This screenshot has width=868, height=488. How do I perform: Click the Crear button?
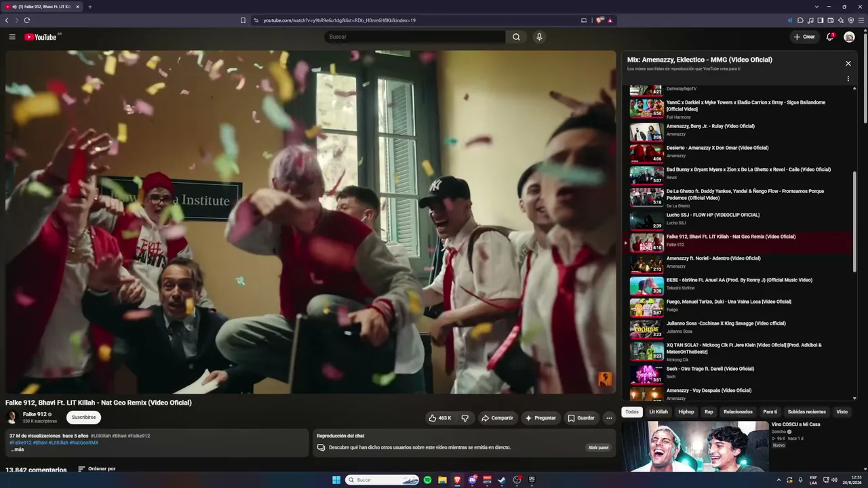click(x=804, y=37)
